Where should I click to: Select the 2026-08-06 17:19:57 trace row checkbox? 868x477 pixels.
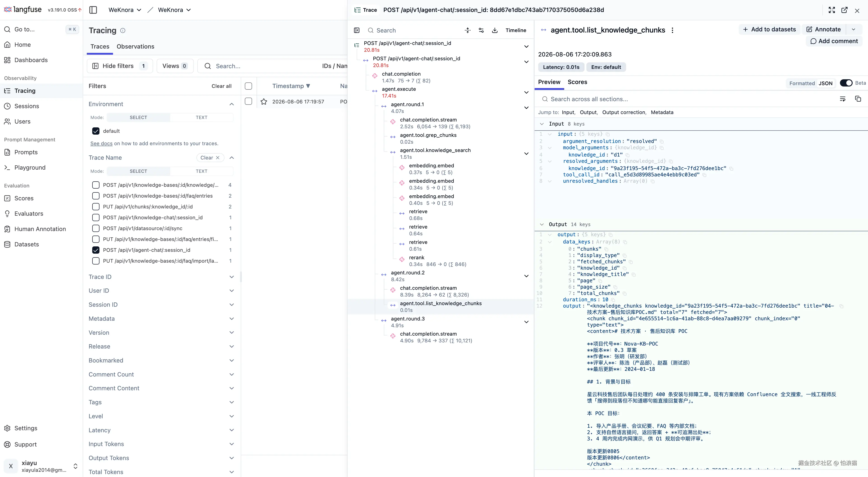click(248, 101)
